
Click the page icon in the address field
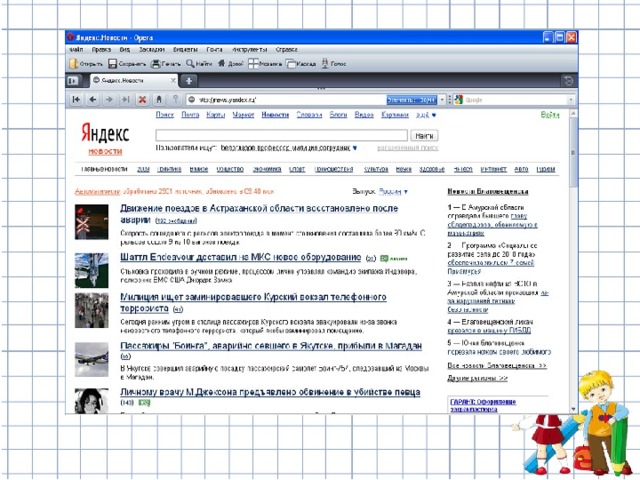click(191, 100)
